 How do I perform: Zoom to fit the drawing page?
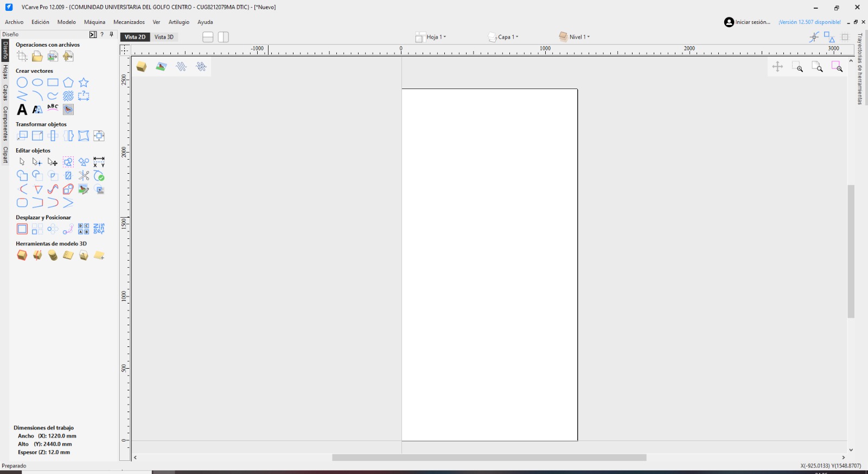tap(817, 67)
